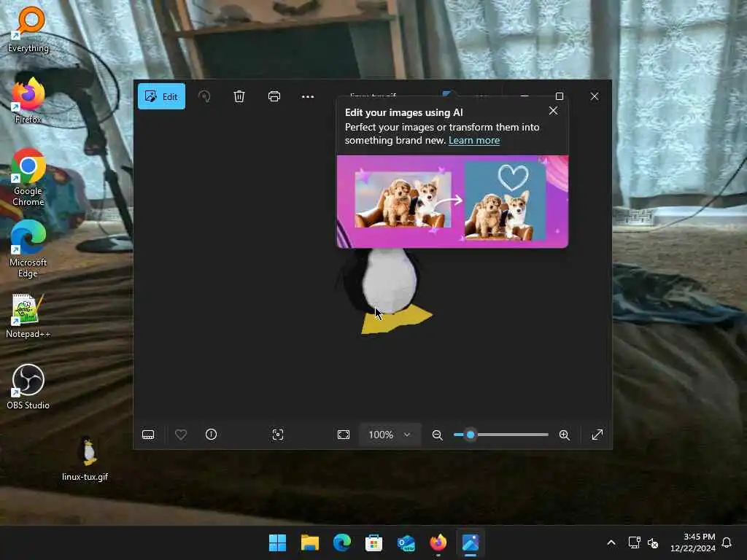Open the 100% zoom level dropdown
This screenshot has height=560, width=747.
[x=390, y=435]
